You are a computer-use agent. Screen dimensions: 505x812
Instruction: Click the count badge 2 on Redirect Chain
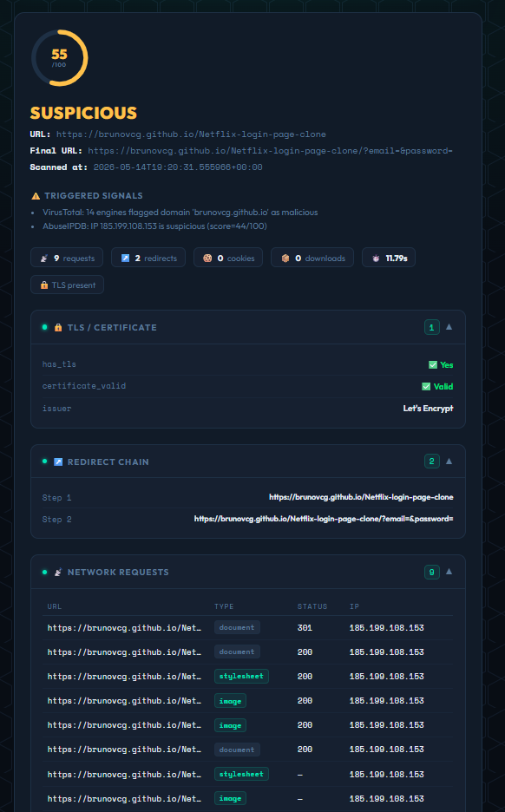(432, 462)
